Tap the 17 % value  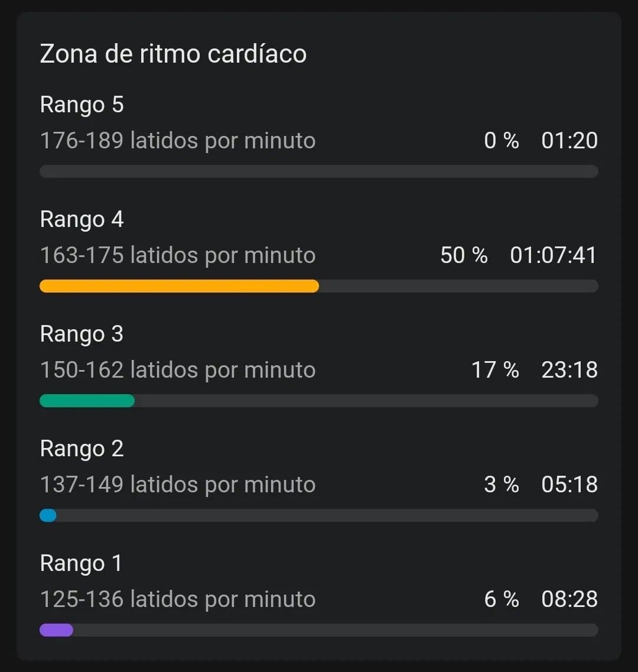coord(495,370)
